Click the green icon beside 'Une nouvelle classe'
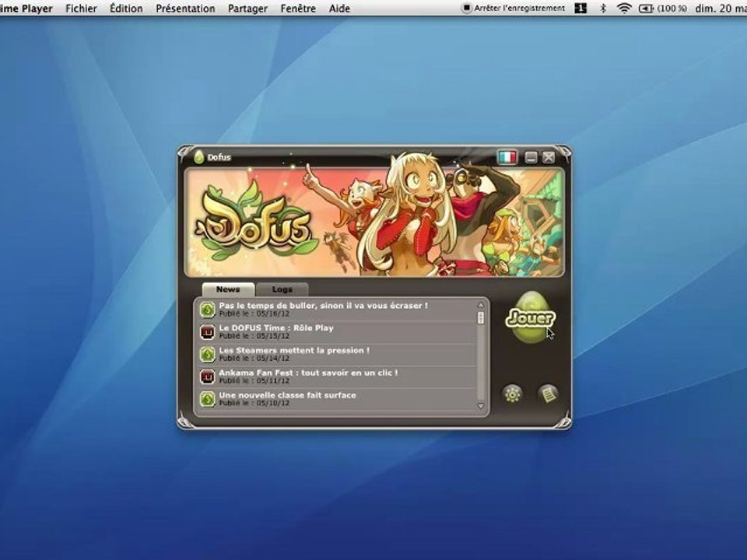This screenshot has height=560, width=747. [207, 399]
